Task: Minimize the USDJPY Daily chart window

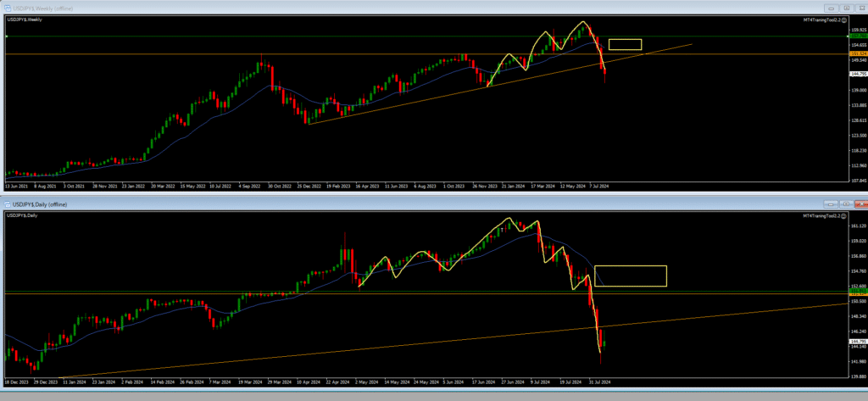Action: 829,204
